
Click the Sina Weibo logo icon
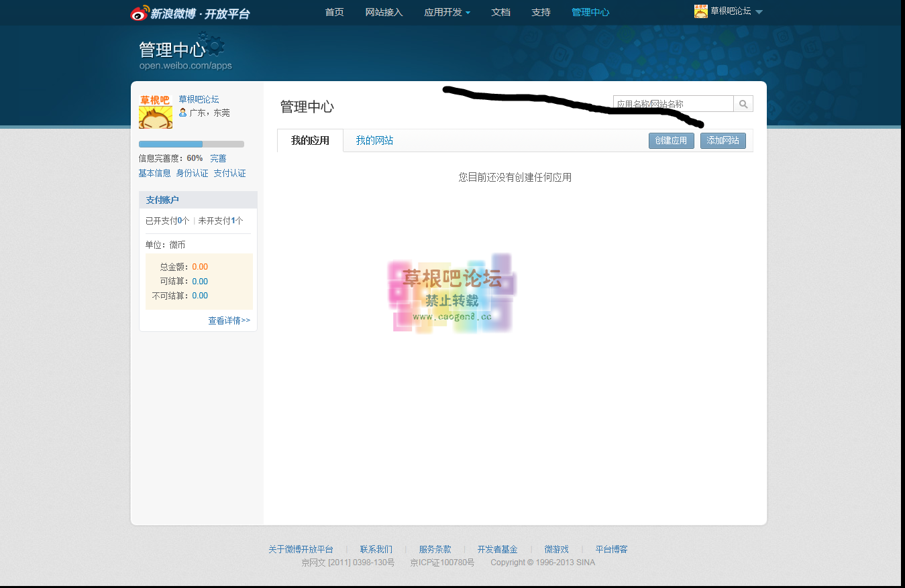click(x=138, y=12)
